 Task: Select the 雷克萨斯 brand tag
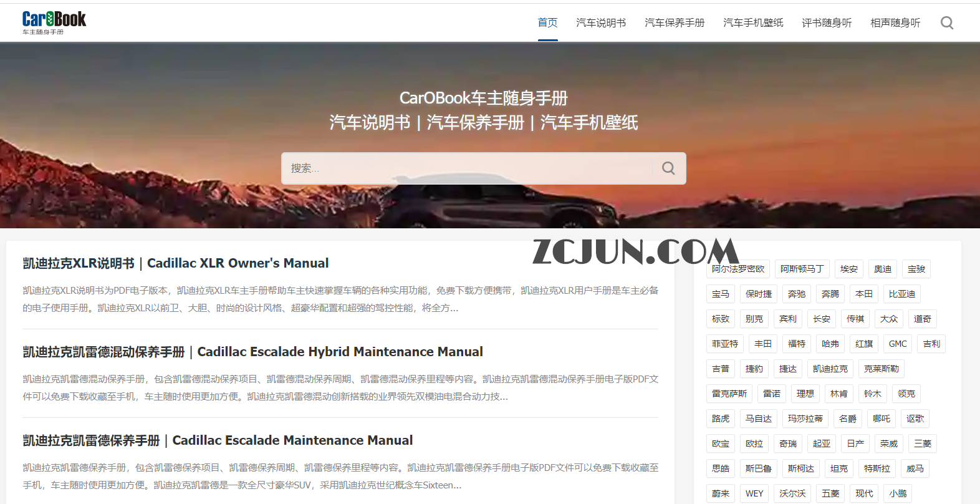[x=729, y=394]
